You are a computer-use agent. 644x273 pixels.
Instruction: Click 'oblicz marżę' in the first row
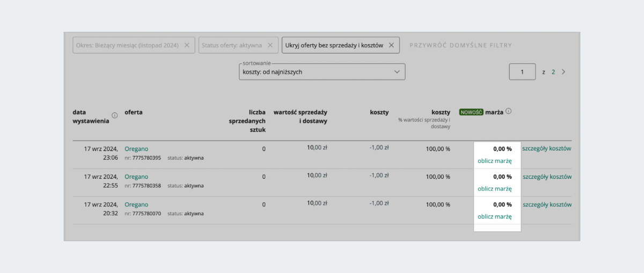point(495,160)
